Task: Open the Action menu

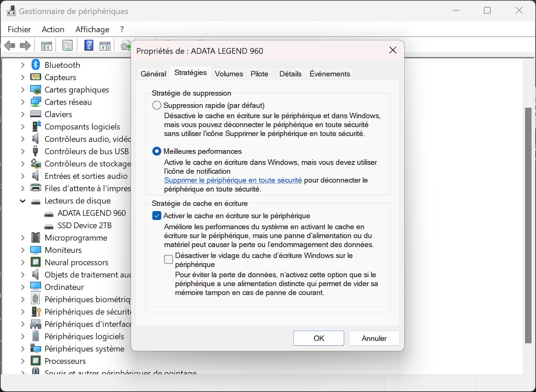Action: pyautogui.click(x=53, y=29)
